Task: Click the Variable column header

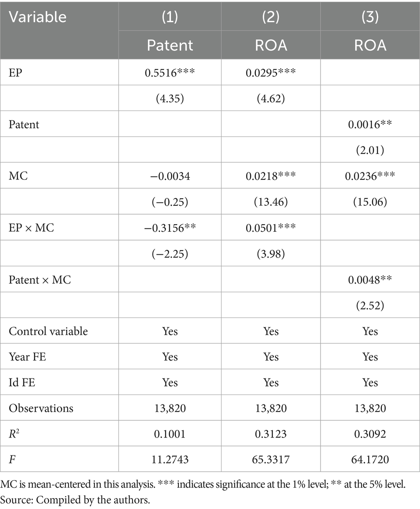Action: point(38,17)
